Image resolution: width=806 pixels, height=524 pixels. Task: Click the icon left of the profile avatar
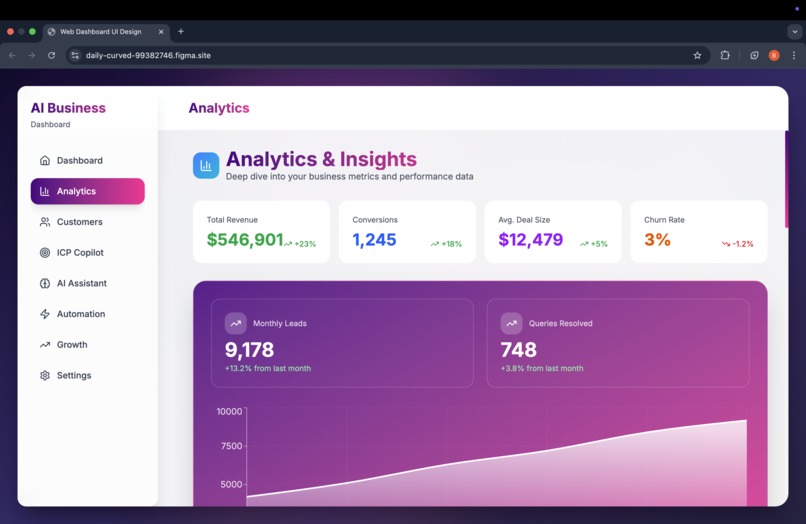(754, 55)
